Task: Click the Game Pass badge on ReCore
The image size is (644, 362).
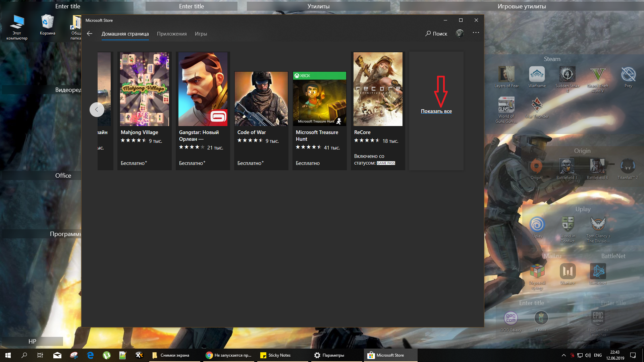Action: (x=386, y=163)
